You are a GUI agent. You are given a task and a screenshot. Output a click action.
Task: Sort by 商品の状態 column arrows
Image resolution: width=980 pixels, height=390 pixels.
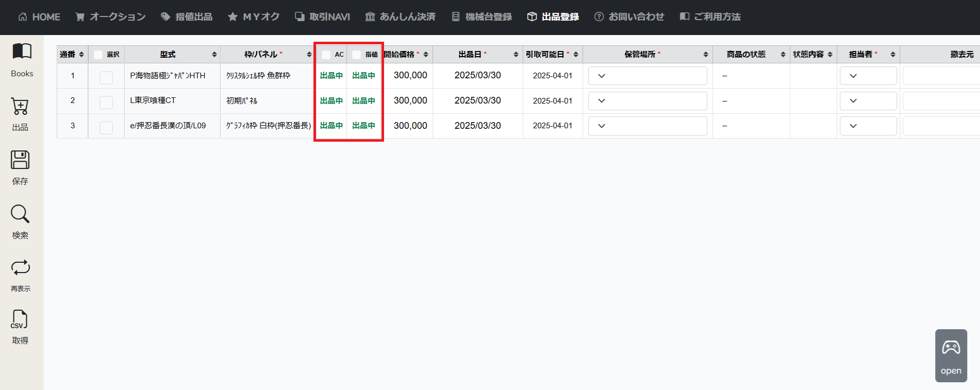click(783, 55)
